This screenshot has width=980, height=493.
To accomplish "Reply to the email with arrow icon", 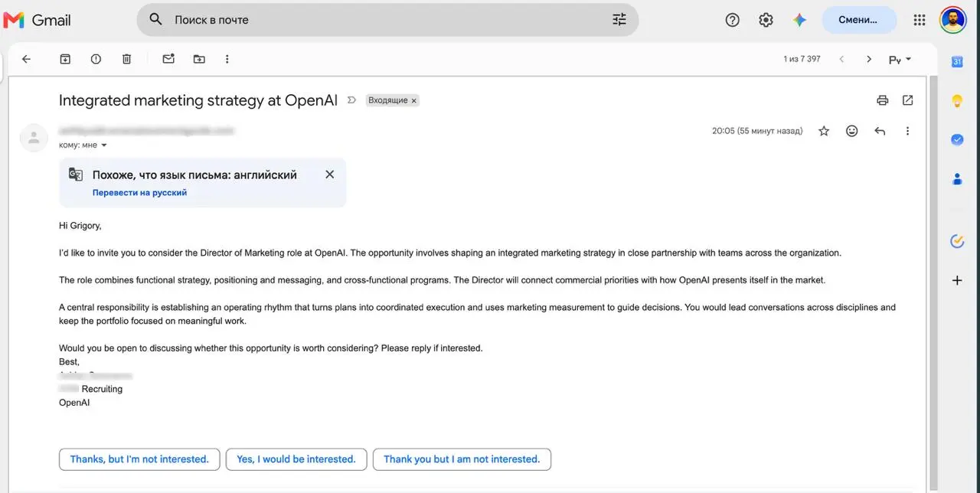I will (880, 131).
